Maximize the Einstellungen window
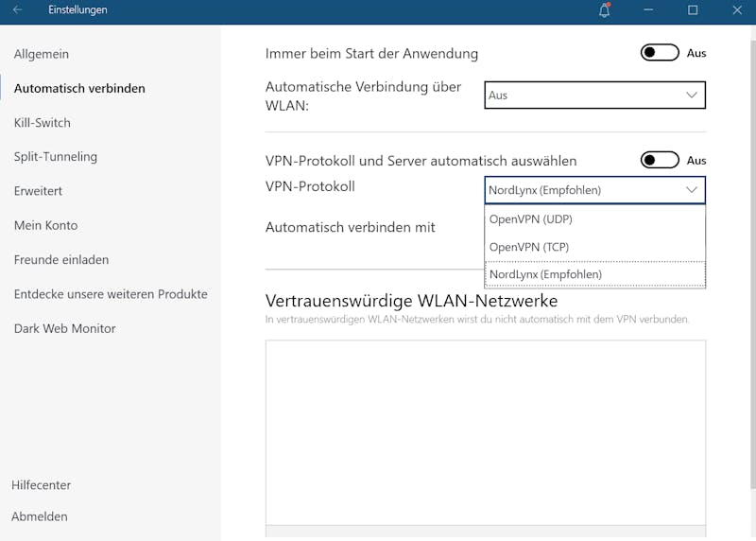 click(x=693, y=9)
